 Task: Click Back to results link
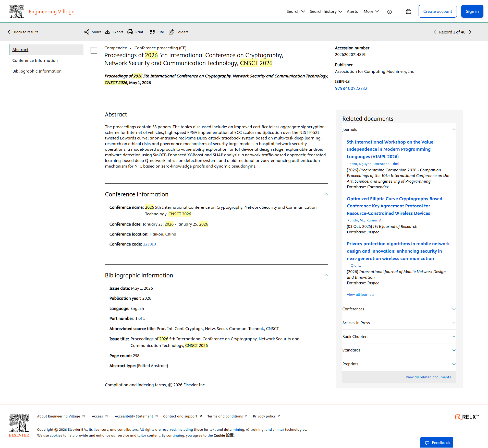pyautogui.click(x=26, y=32)
